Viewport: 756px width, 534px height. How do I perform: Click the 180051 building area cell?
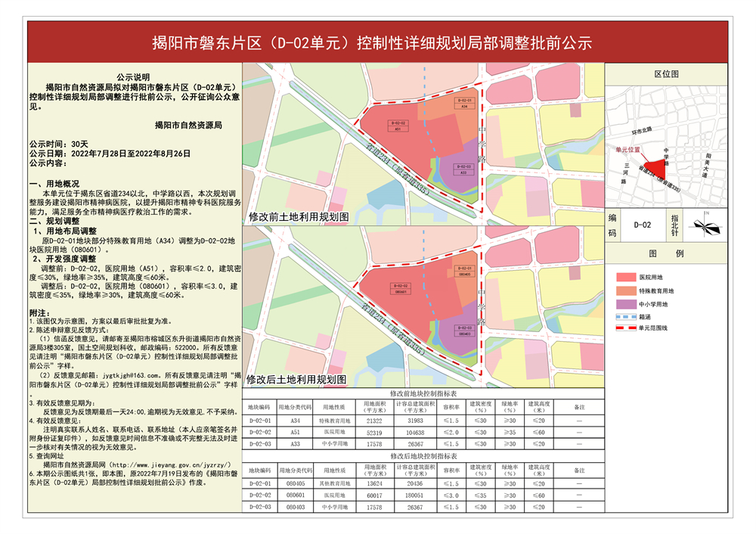coord(414,495)
